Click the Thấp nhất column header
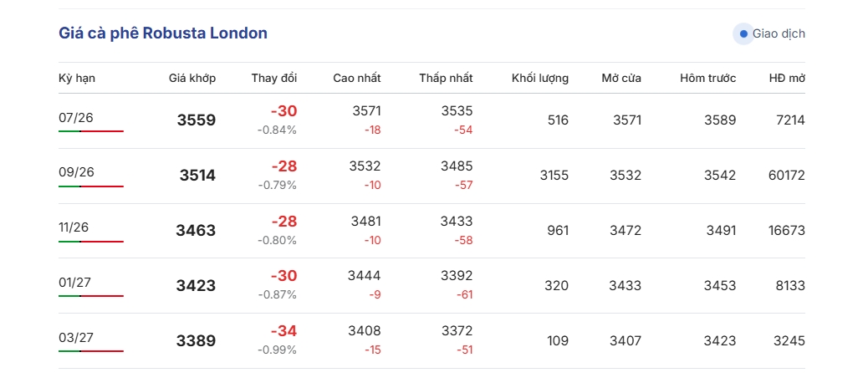 (447, 78)
